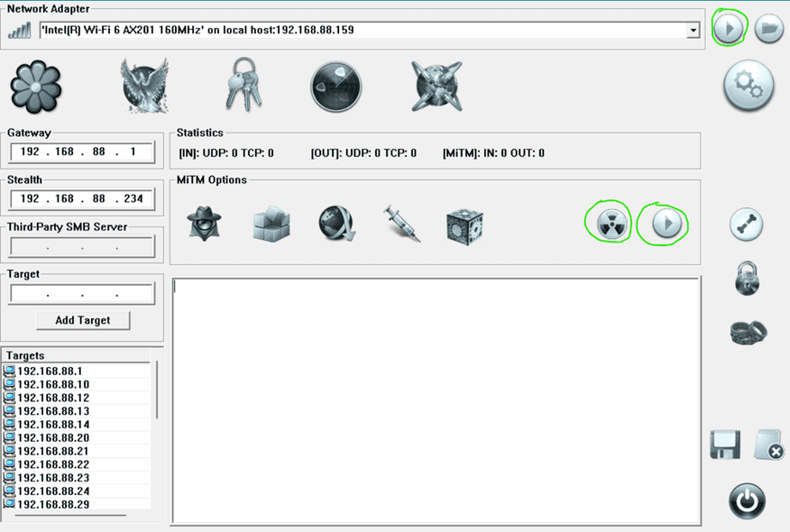Select target 192.168.88.14 in list
The width and height of the screenshot is (790, 532).
[x=77, y=425]
